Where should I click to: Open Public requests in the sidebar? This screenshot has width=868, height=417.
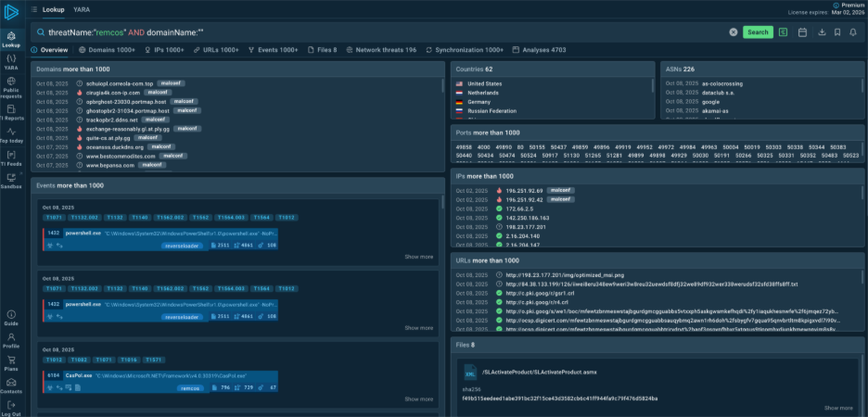(11, 86)
